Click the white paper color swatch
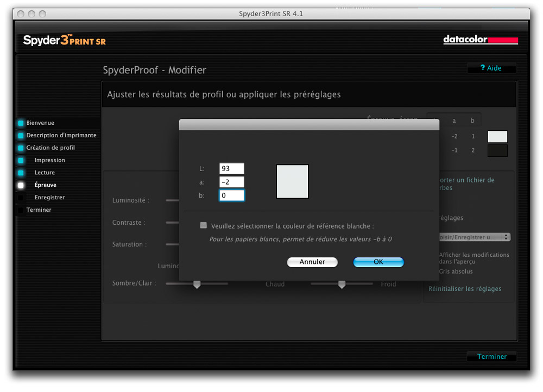Viewport: 543px width, 392px height. pyautogui.click(x=497, y=136)
